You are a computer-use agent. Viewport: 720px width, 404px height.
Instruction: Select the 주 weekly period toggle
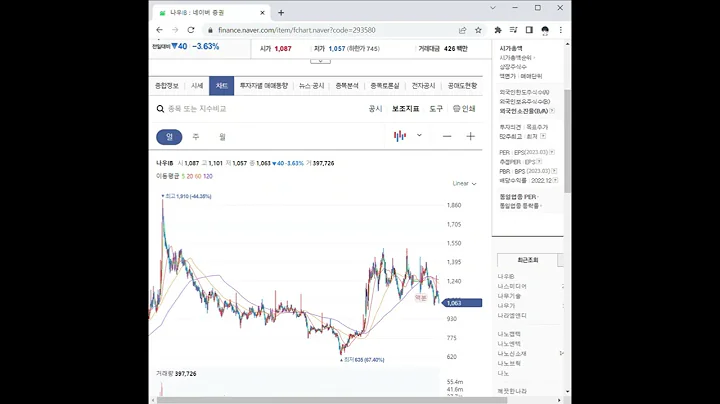click(196, 137)
